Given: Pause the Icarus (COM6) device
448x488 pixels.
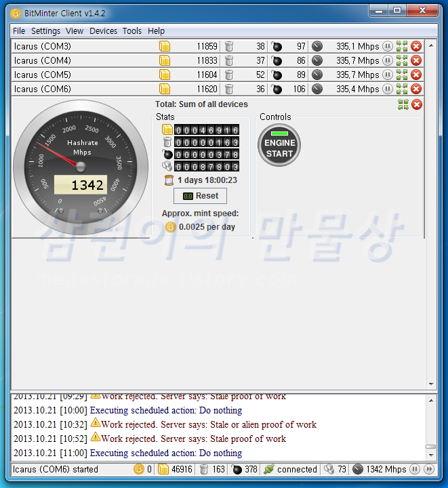Looking at the screenshot, I should coord(387,89).
